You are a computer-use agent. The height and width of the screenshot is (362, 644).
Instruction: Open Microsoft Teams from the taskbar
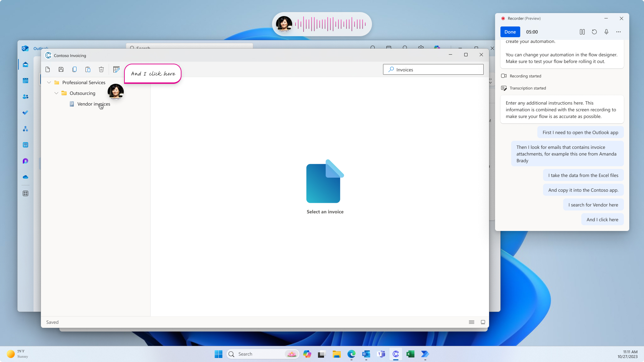tap(381, 354)
